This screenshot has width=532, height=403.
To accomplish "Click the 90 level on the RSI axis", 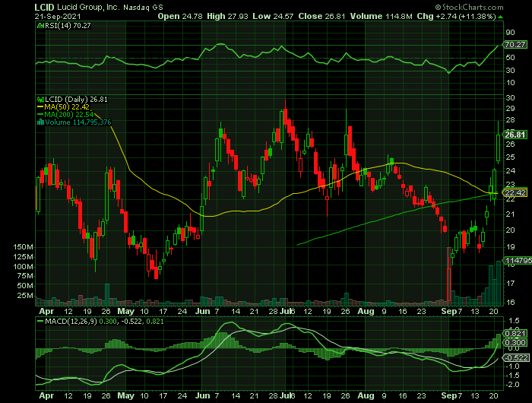I will pos(510,33).
